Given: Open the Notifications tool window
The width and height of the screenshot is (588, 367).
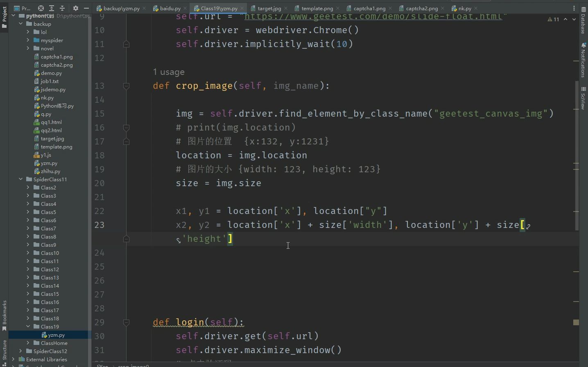Looking at the screenshot, I should [583, 60].
